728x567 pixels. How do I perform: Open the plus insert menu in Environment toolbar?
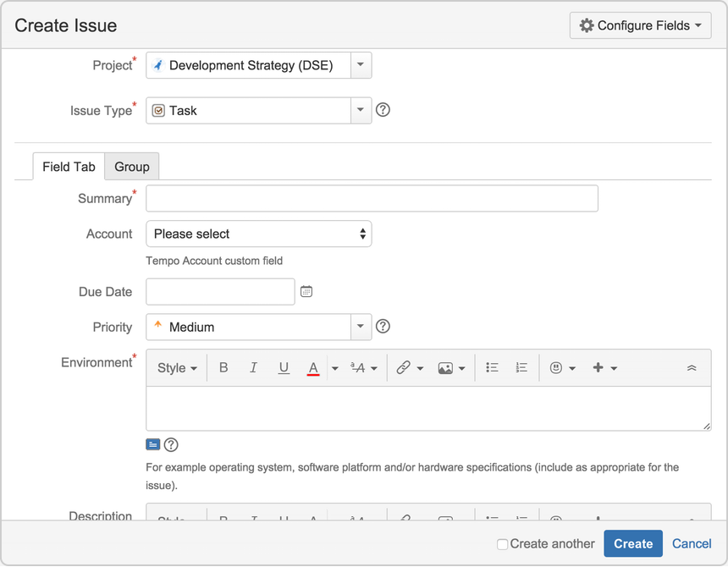click(x=605, y=368)
